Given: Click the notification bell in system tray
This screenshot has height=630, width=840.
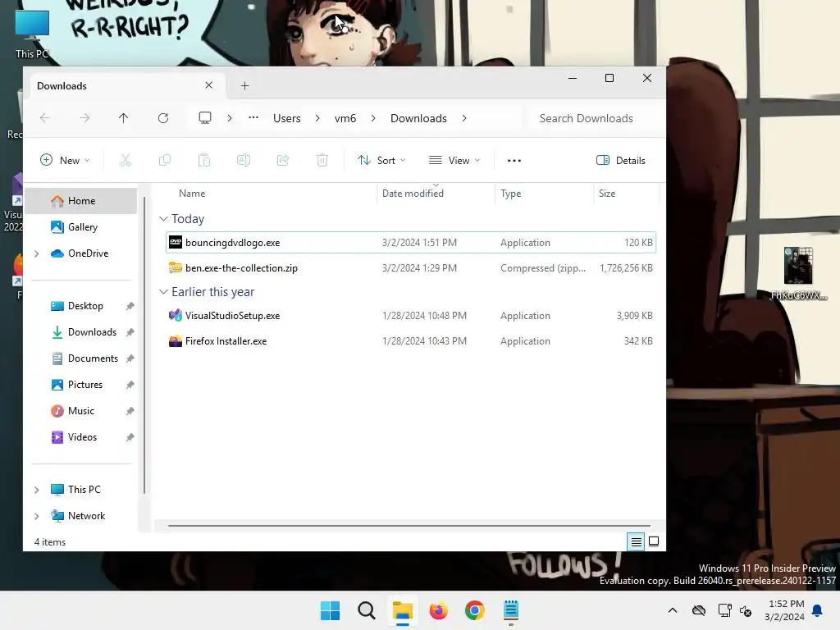Looking at the screenshot, I should point(818,610).
